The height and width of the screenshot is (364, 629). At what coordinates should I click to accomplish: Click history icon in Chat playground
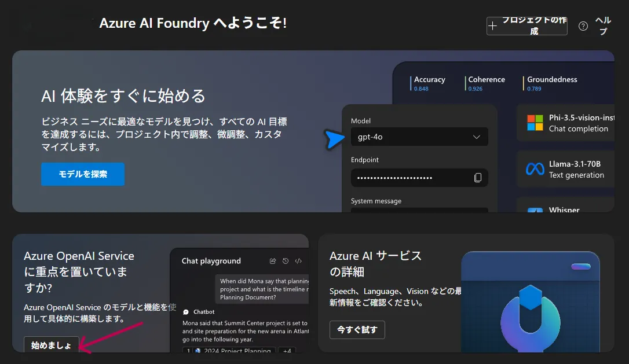pyautogui.click(x=286, y=261)
